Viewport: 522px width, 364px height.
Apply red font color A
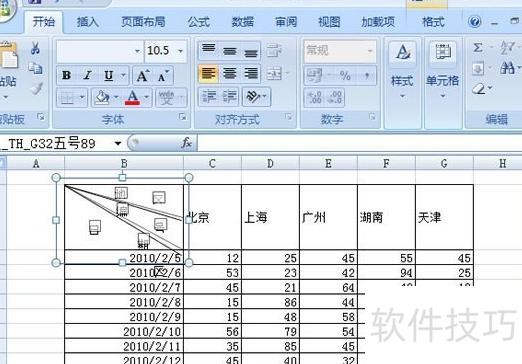[133, 98]
